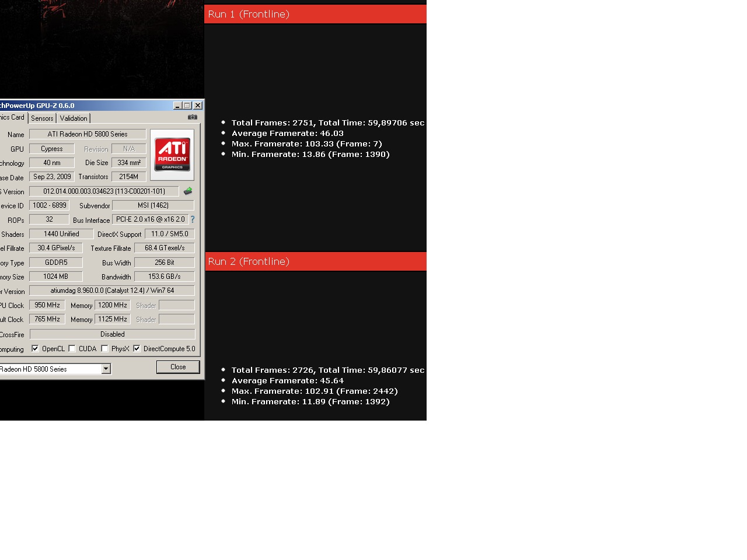Click the Run 2 (Frontline) header
This screenshot has width=747, height=560.
pos(315,261)
